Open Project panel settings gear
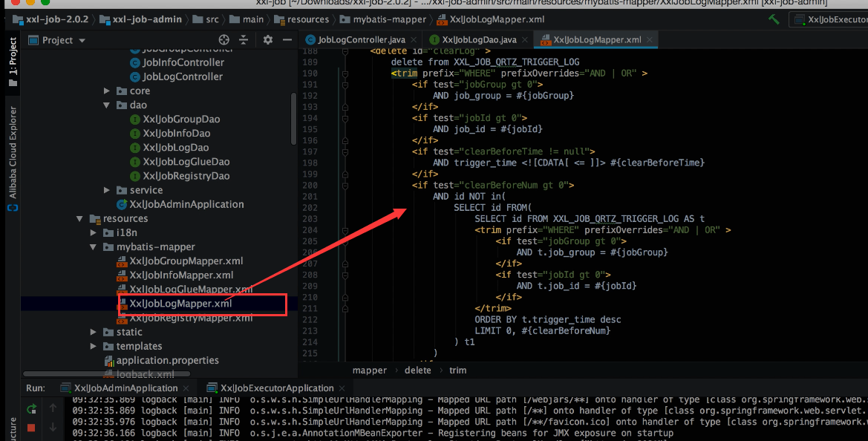The image size is (868, 441). click(268, 40)
